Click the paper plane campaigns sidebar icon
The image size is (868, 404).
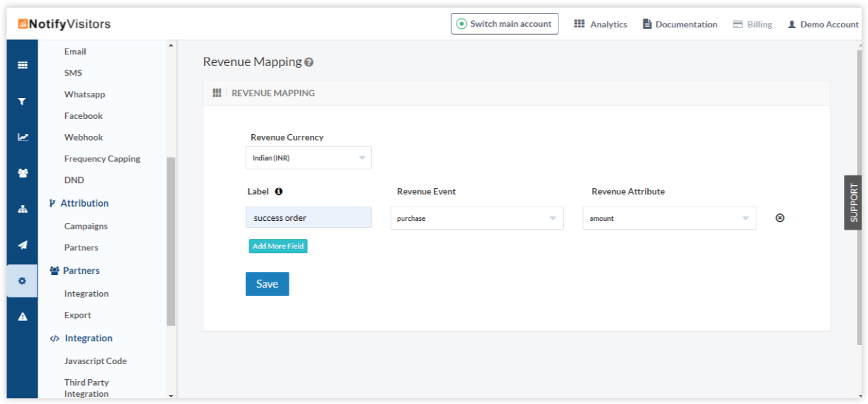click(23, 245)
